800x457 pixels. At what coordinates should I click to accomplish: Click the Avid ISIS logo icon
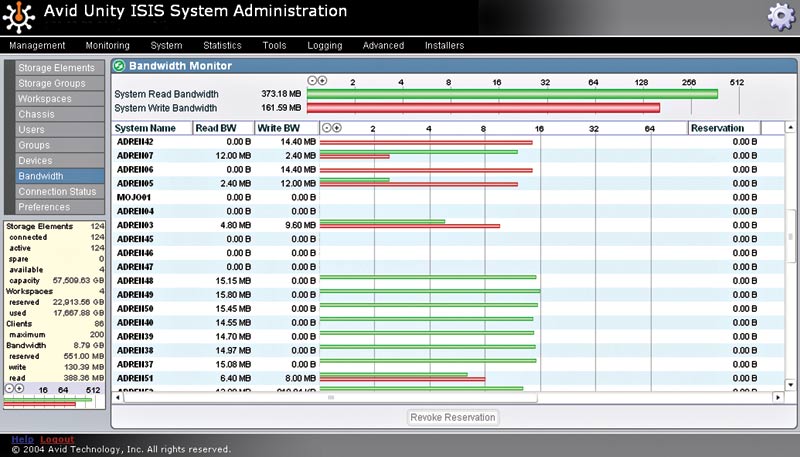click(x=18, y=17)
